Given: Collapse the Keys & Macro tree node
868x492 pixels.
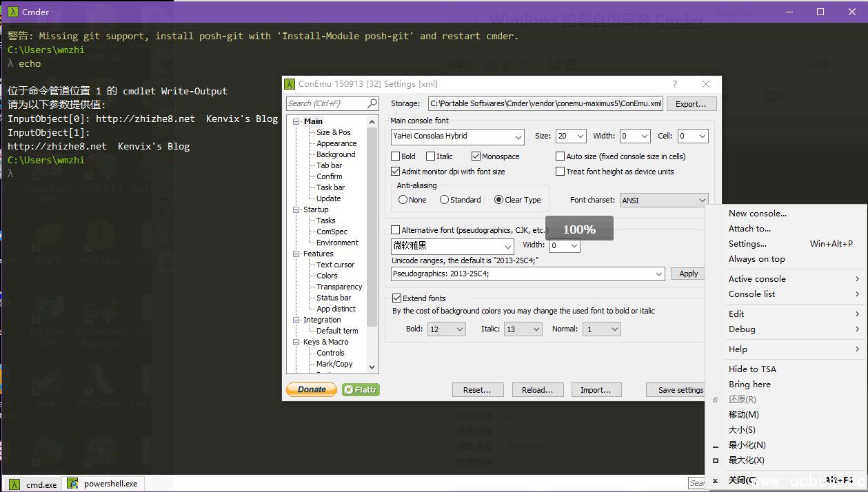Looking at the screenshot, I should click(x=296, y=342).
